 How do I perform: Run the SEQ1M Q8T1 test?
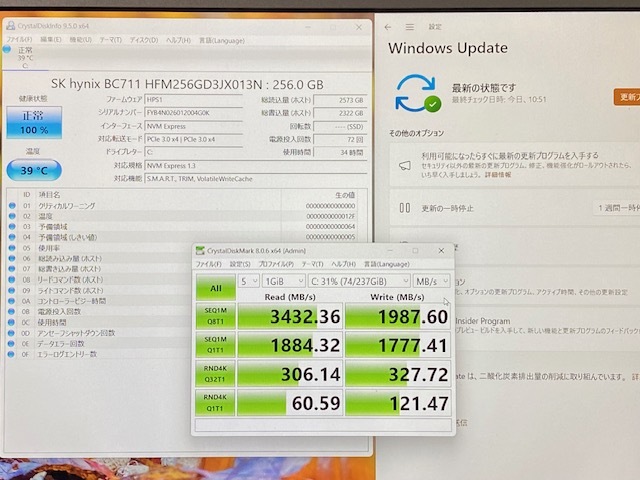click(x=215, y=316)
